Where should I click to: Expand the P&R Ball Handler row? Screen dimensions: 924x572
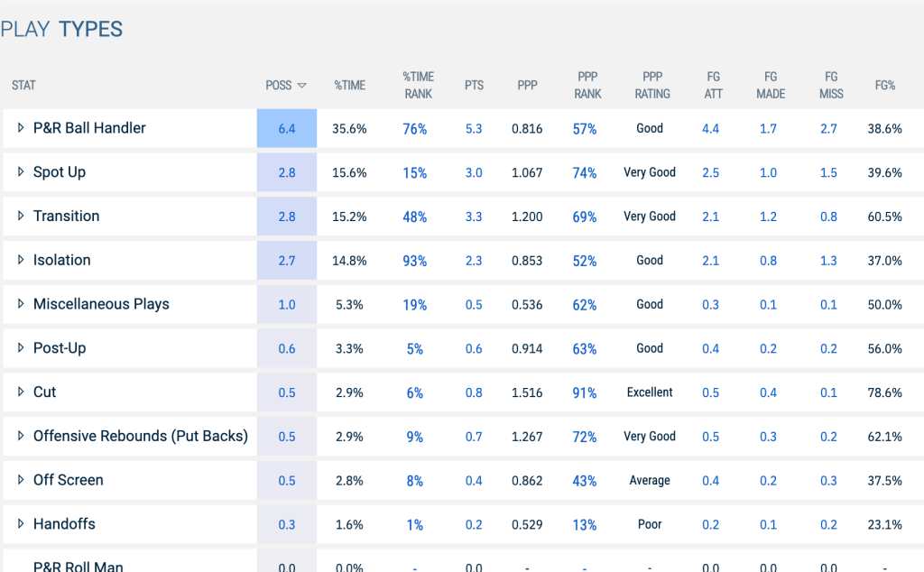[21, 128]
